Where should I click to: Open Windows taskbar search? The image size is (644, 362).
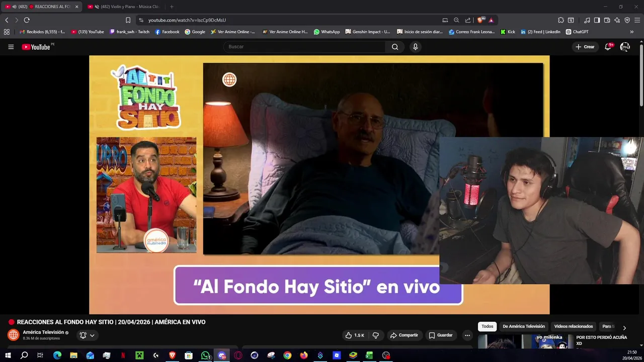tap(24, 355)
